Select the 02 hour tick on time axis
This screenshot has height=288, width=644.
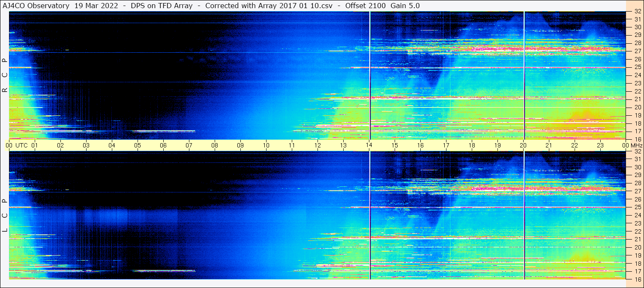(60, 145)
